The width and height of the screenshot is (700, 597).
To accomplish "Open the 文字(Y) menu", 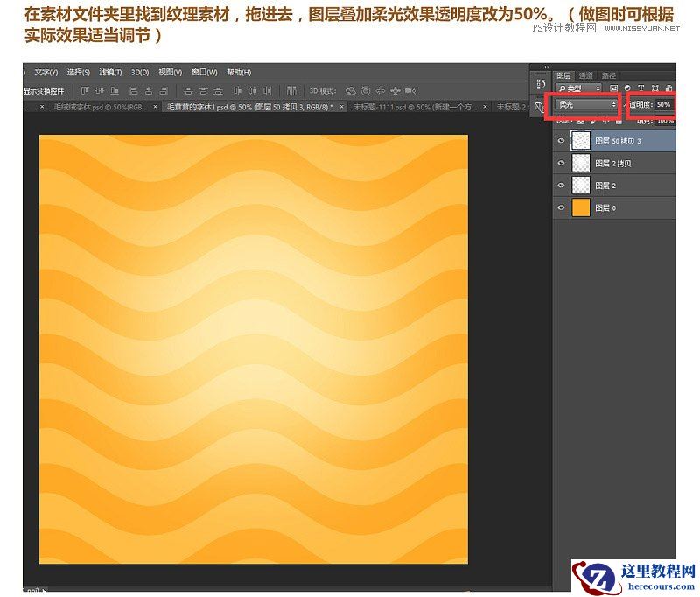I will [x=46, y=72].
